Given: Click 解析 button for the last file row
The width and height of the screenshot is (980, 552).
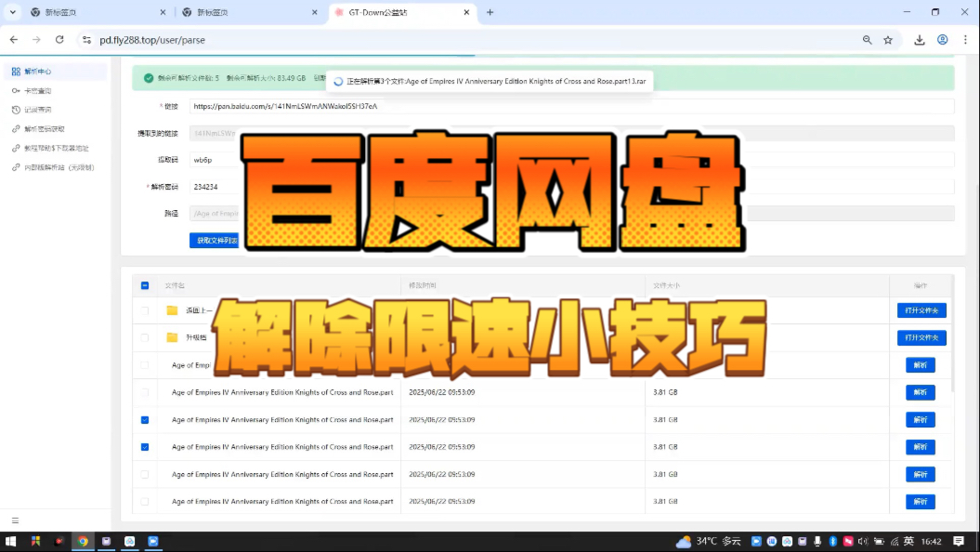Looking at the screenshot, I should (920, 502).
